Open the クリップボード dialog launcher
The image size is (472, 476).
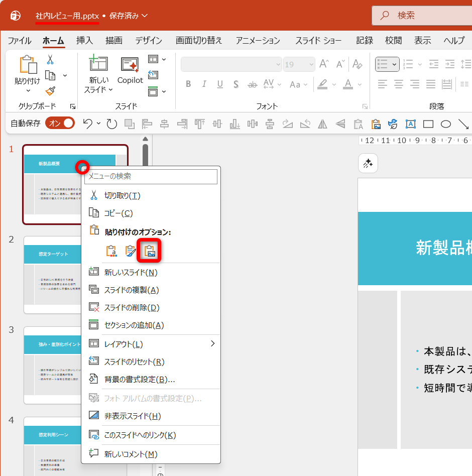[72, 106]
